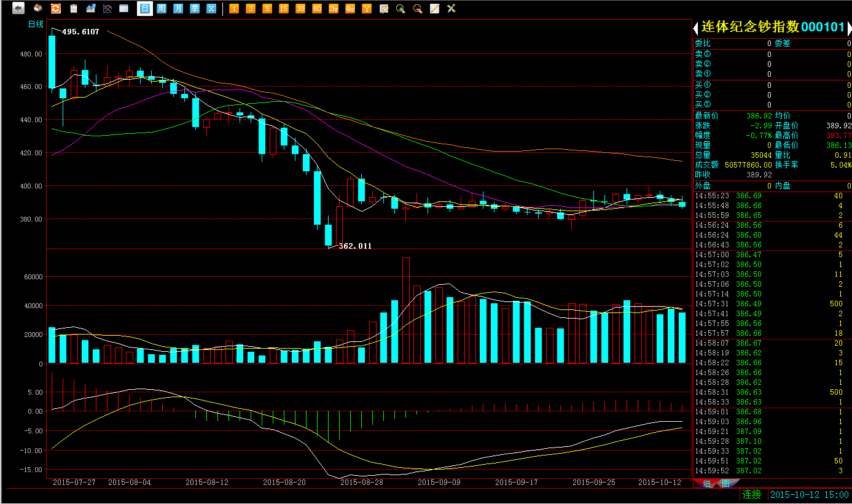The image size is (852, 504).
Task: Switch to daily 日 K-line period
Action: click(144, 9)
